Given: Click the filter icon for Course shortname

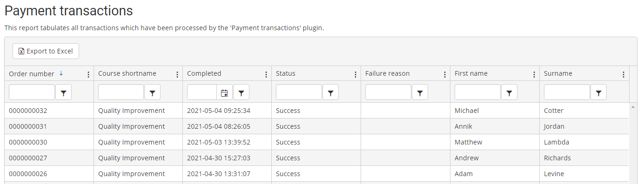Looking at the screenshot, I should coord(152,92).
